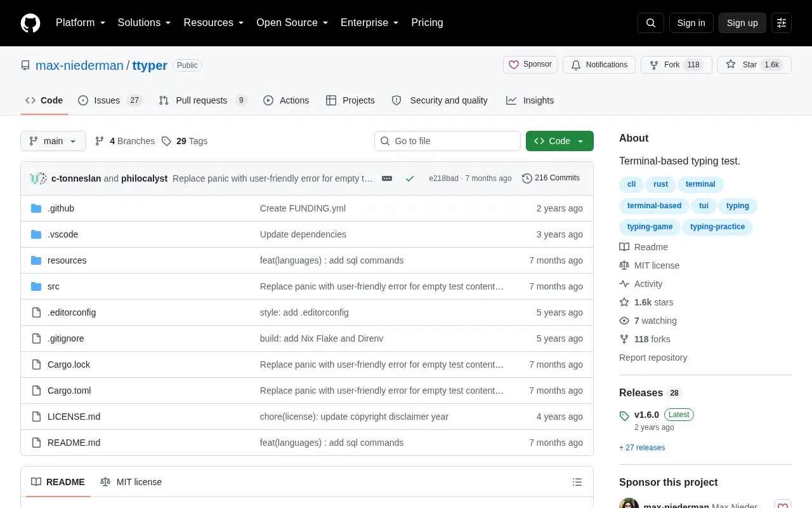Open the Security and quality tab

pos(440,100)
